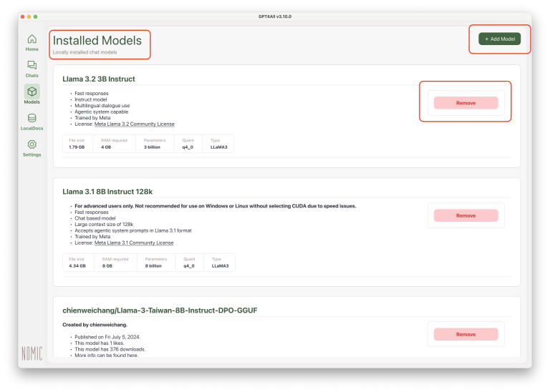
Task: Open the Settings gear in the sidebar
Action: coord(32,147)
